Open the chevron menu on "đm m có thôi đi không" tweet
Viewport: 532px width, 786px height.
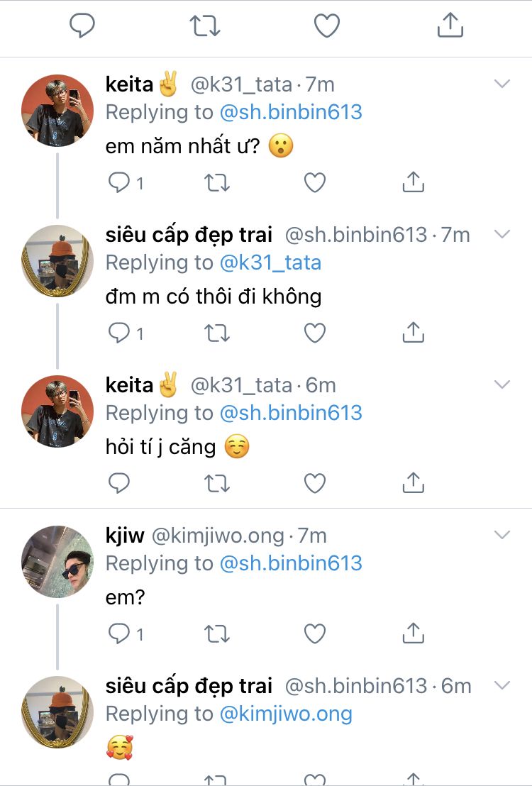tap(502, 234)
